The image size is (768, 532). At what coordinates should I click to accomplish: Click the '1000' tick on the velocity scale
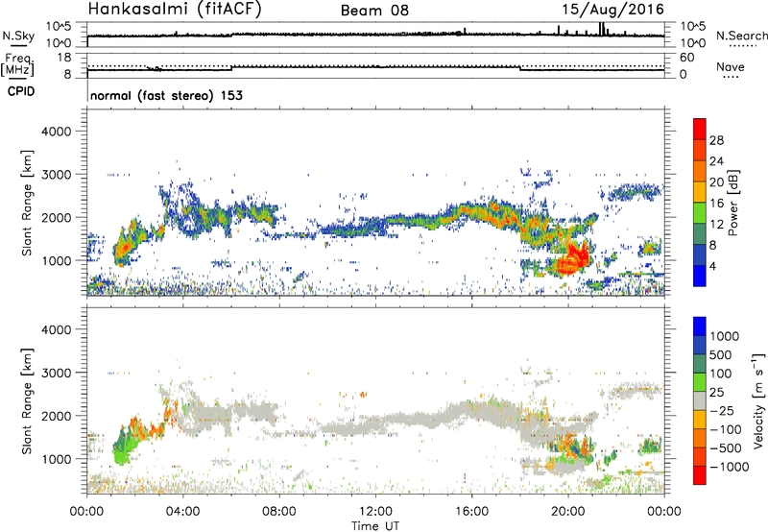(x=725, y=336)
